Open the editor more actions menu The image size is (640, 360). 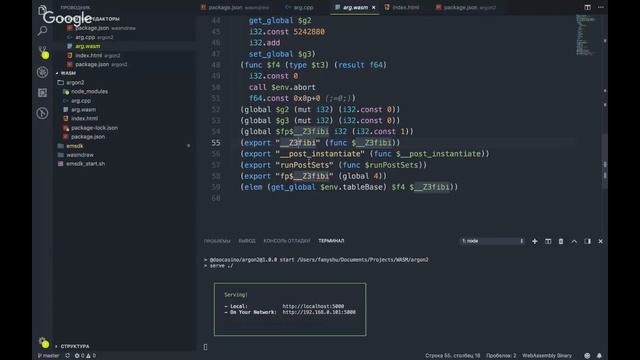[601, 7]
